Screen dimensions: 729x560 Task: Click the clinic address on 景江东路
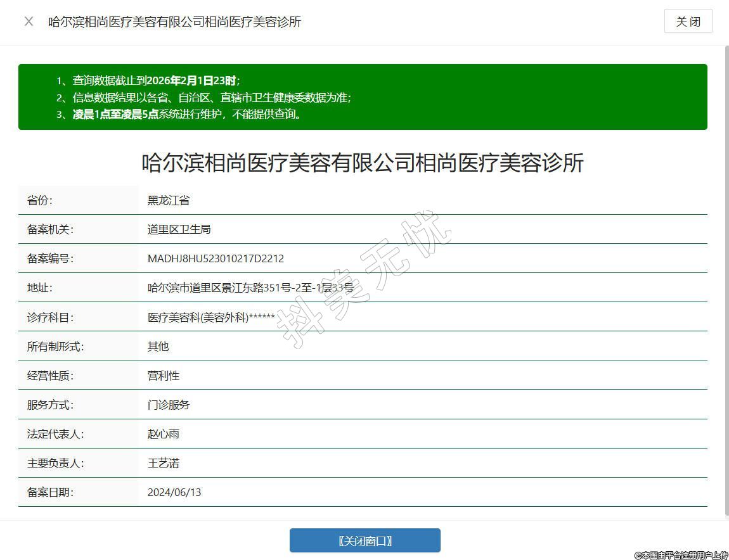pyautogui.click(x=250, y=288)
